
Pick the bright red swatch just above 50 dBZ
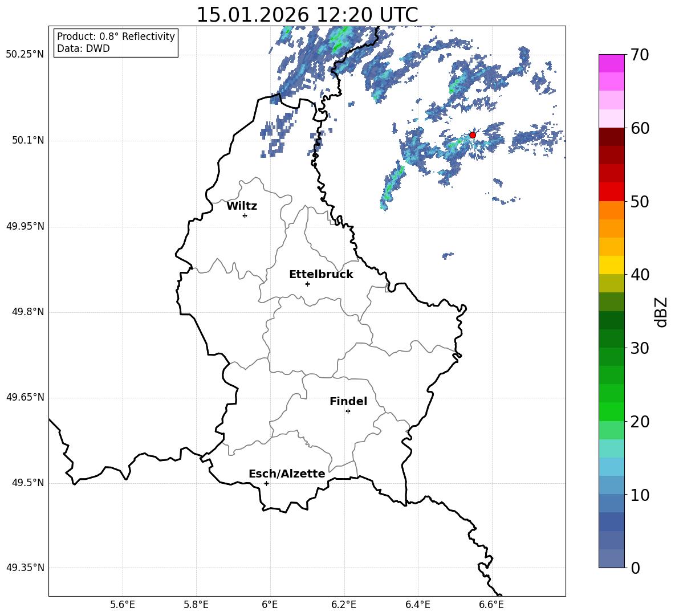point(611,192)
